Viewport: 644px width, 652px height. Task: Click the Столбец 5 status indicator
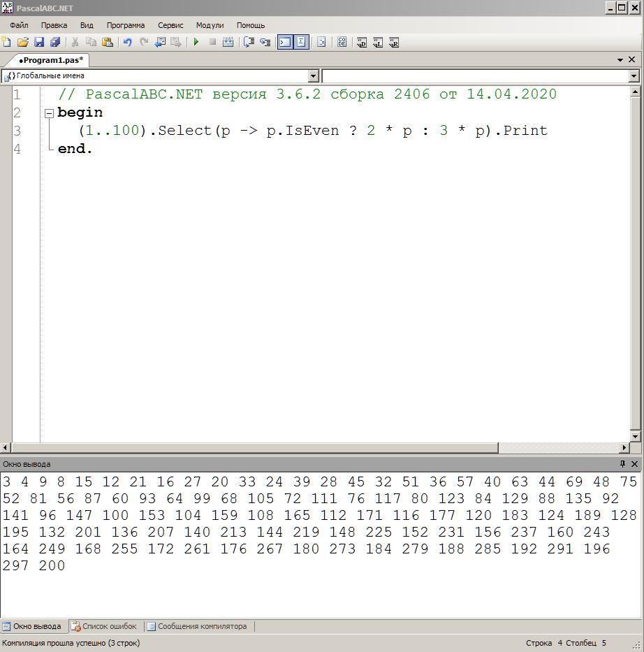pos(586,643)
